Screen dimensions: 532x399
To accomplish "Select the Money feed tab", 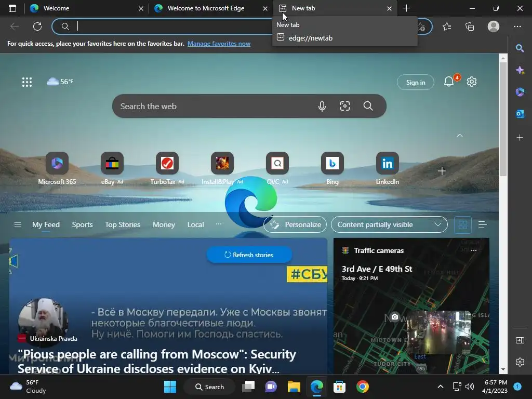I will point(164,224).
